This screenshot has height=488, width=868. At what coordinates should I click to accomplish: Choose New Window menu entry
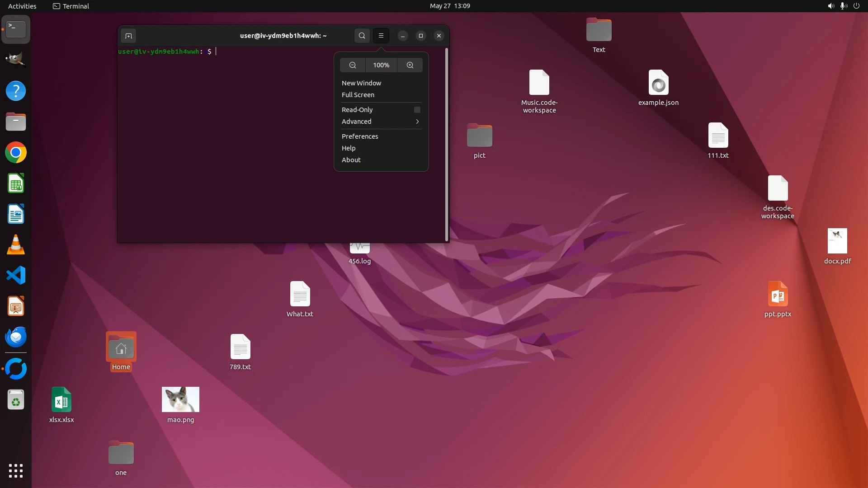click(361, 83)
